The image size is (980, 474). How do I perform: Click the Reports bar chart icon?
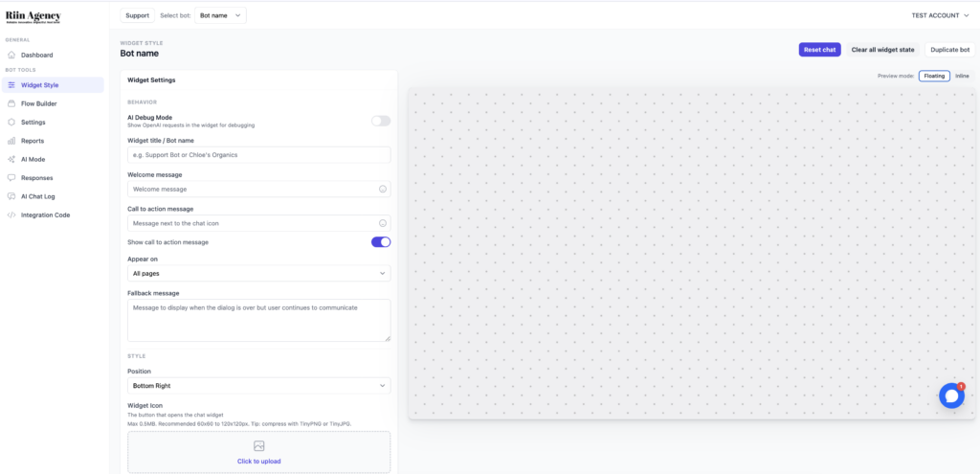pos(11,141)
